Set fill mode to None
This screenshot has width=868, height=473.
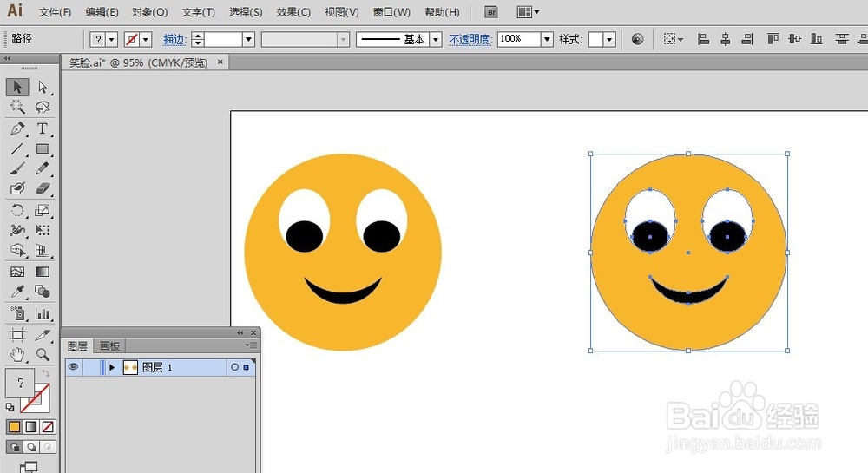pyautogui.click(x=48, y=427)
